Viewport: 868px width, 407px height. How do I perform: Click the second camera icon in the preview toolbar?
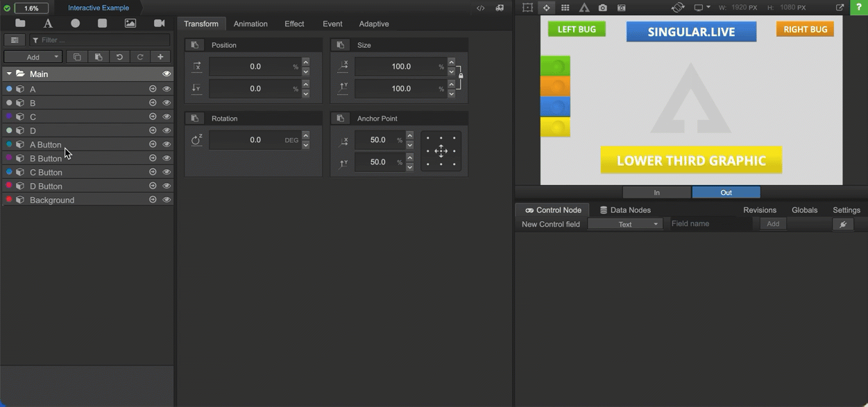point(622,8)
